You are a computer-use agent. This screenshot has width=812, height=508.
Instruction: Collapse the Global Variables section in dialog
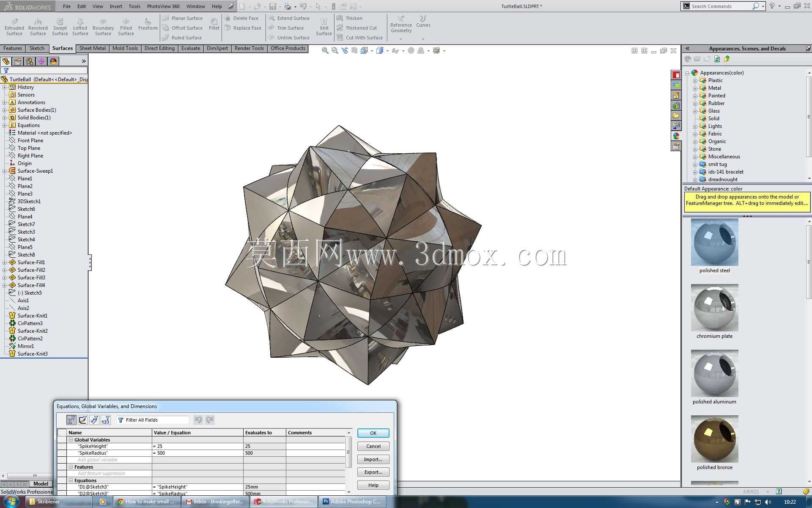click(71, 440)
